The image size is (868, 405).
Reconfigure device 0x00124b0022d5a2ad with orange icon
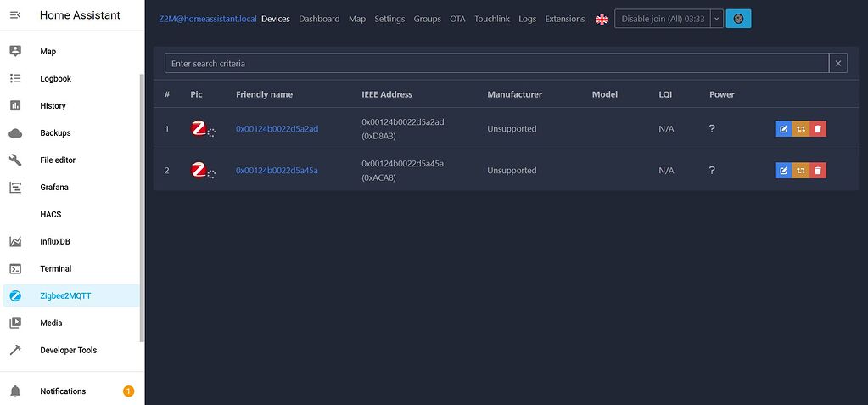coord(800,129)
